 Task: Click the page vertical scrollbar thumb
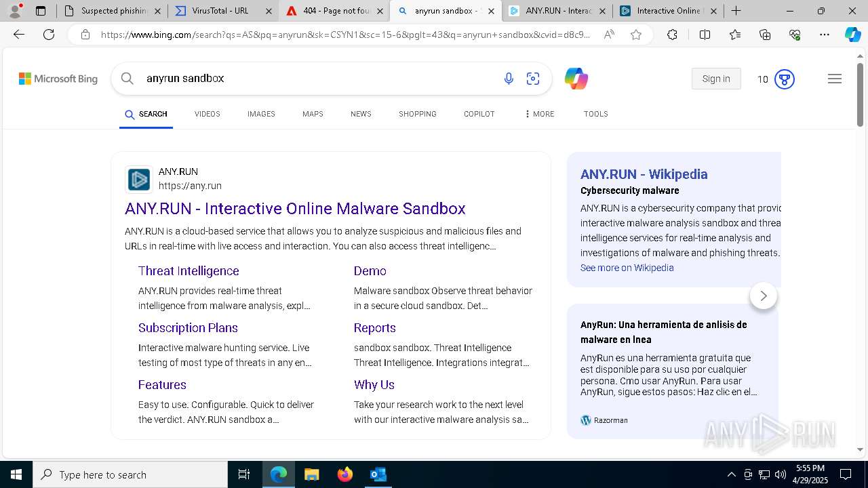pyautogui.click(x=861, y=94)
